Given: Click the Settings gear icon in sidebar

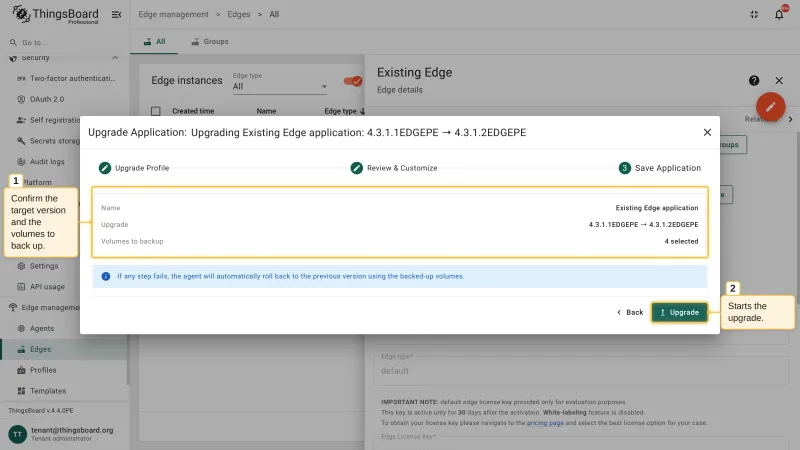Looking at the screenshot, I should click(x=21, y=266).
